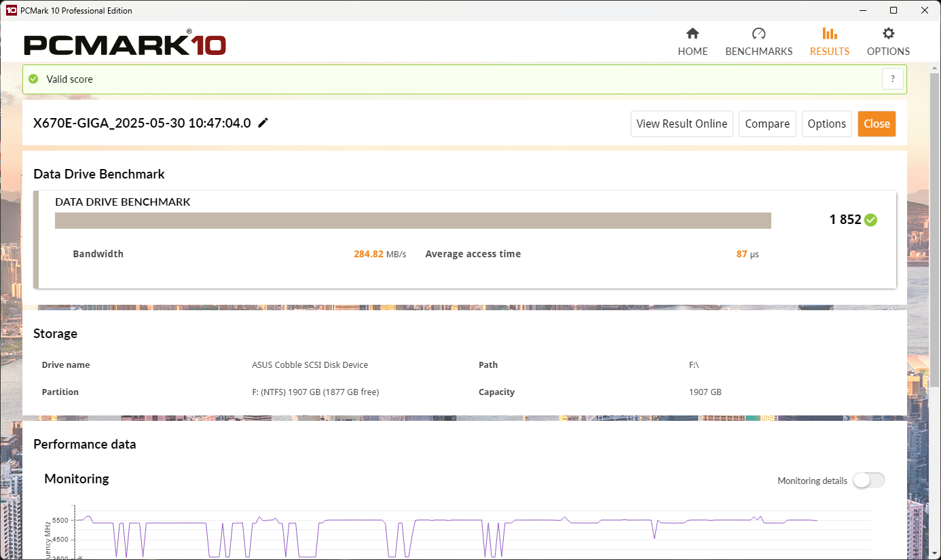941x560 pixels.
Task: Click the DATA DRIVE BENCHMARK card title
Action: tap(122, 202)
